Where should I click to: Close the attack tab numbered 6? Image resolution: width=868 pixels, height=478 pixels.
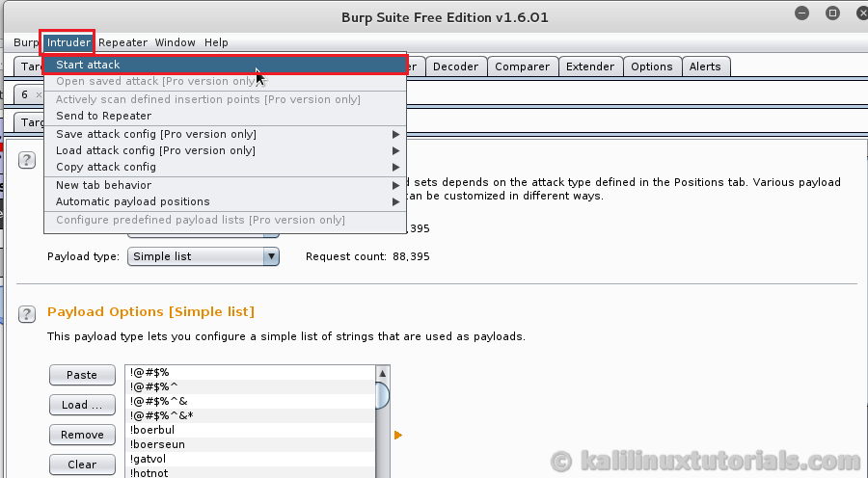39,95
